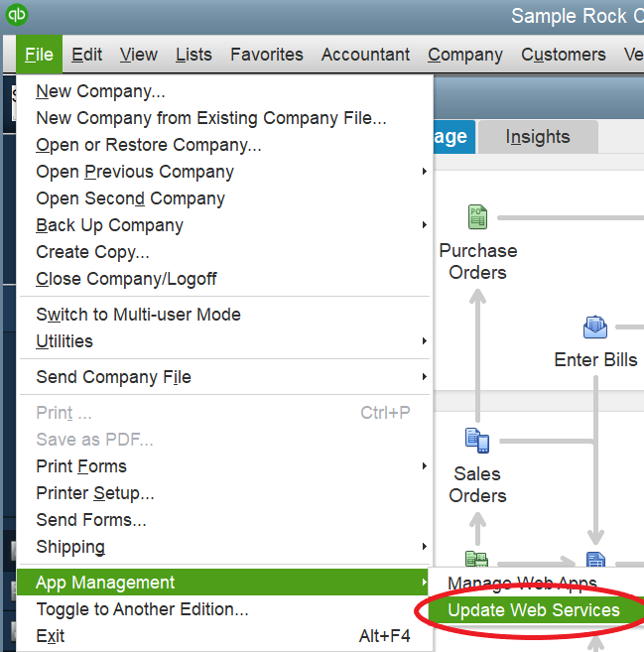Click the Enter Bills icon
The width and height of the screenshot is (644, 652).
(x=595, y=326)
